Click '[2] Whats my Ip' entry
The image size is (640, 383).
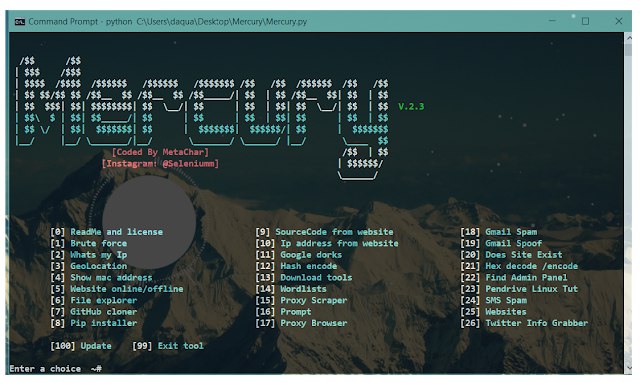pyautogui.click(x=89, y=255)
